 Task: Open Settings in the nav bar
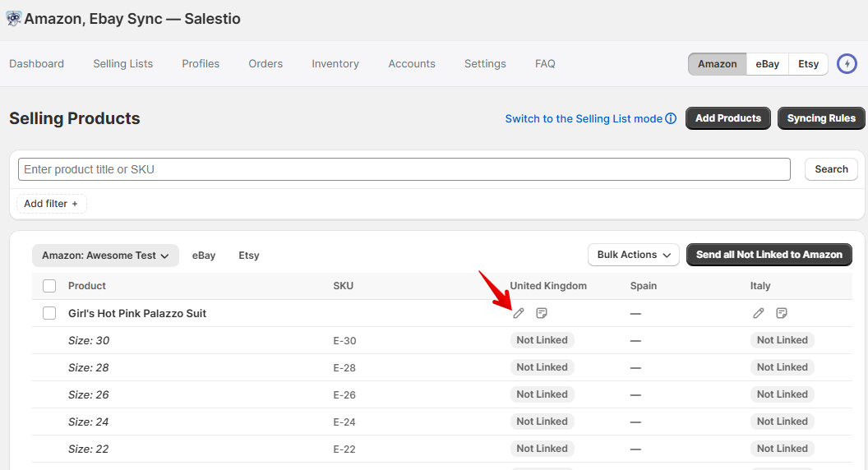[x=485, y=63]
